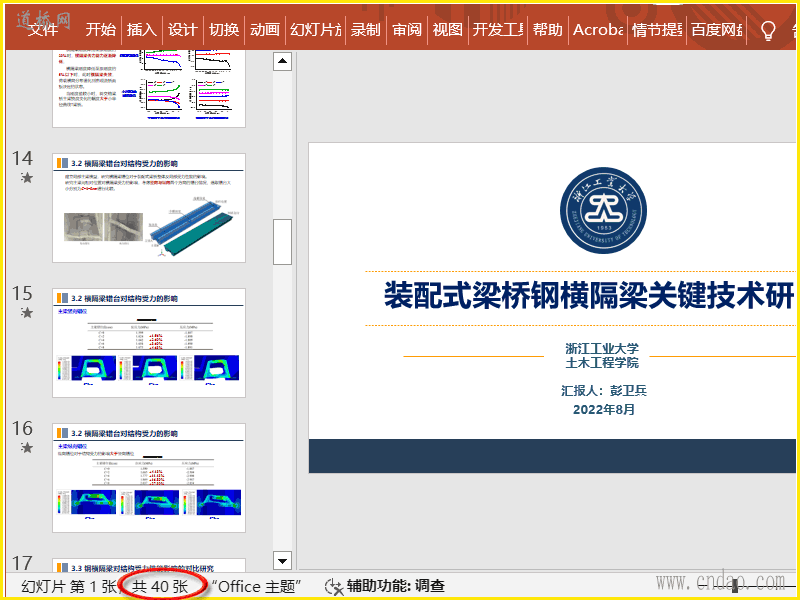Screen dimensions: 800x600
Task: Click the "Office 主题" status bar entry
Action: (256, 586)
